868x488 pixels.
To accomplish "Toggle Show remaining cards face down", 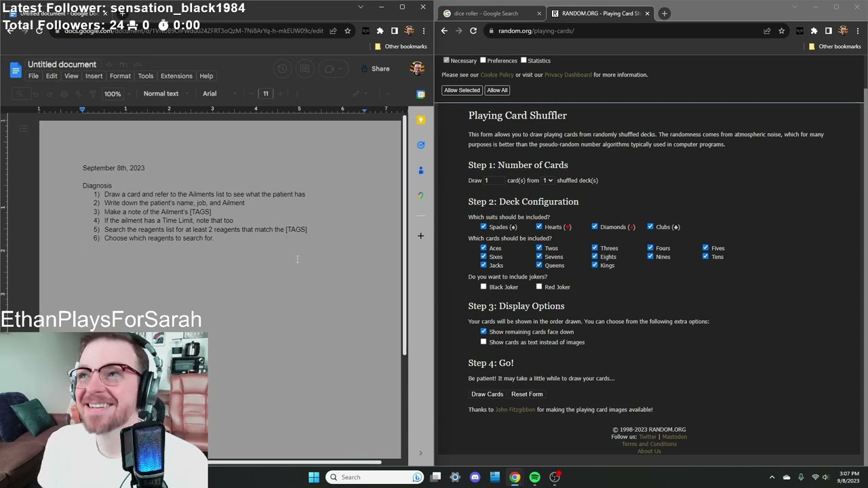I will coord(484,331).
